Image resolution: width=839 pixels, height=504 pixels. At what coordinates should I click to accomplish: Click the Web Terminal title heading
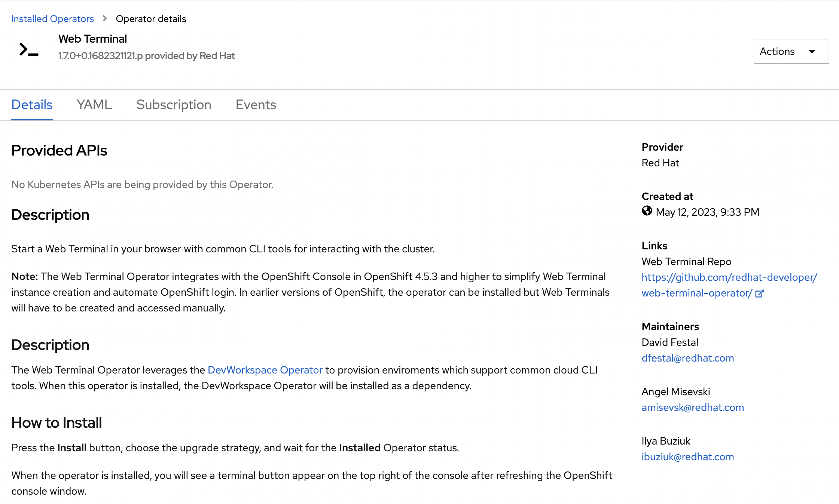pyautogui.click(x=92, y=39)
